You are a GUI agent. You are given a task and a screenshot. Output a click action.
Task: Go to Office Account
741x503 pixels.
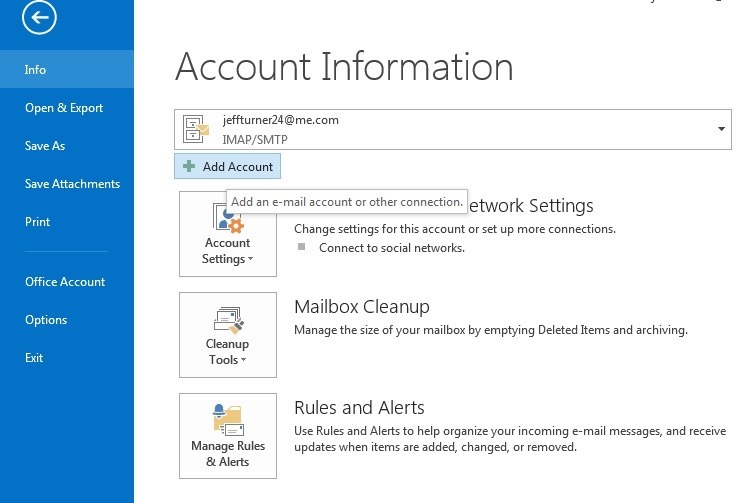(x=65, y=282)
